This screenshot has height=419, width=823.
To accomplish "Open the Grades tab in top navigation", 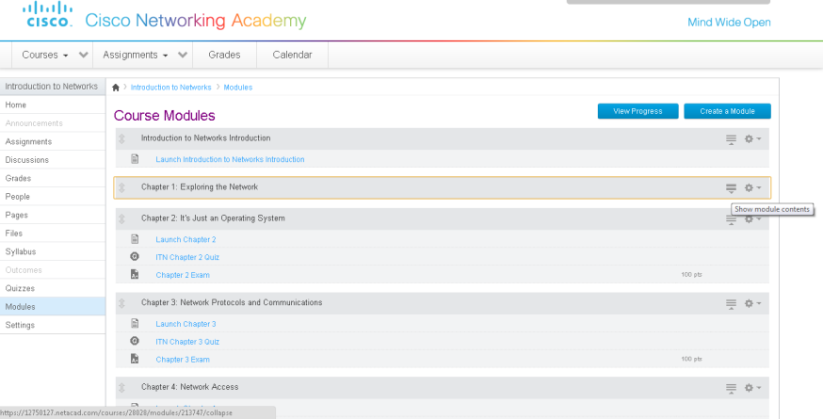I will pyautogui.click(x=224, y=55).
